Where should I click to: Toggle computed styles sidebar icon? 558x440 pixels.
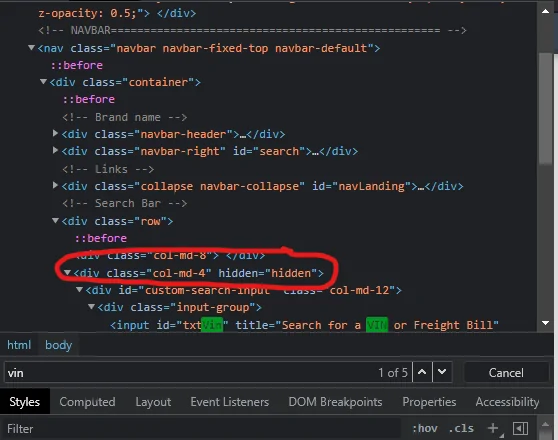pyautogui.click(x=520, y=428)
